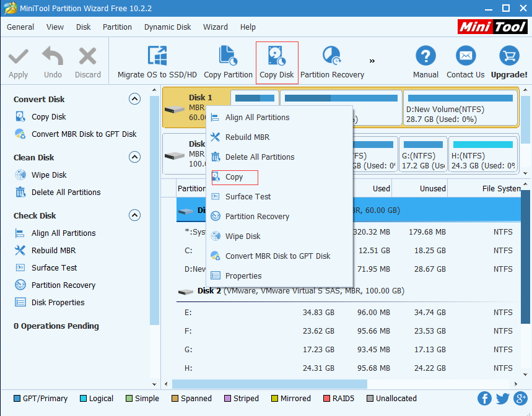Click the Upgrade! cart icon
The width and height of the screenshot is (532, 416).
tap(509, 56)
